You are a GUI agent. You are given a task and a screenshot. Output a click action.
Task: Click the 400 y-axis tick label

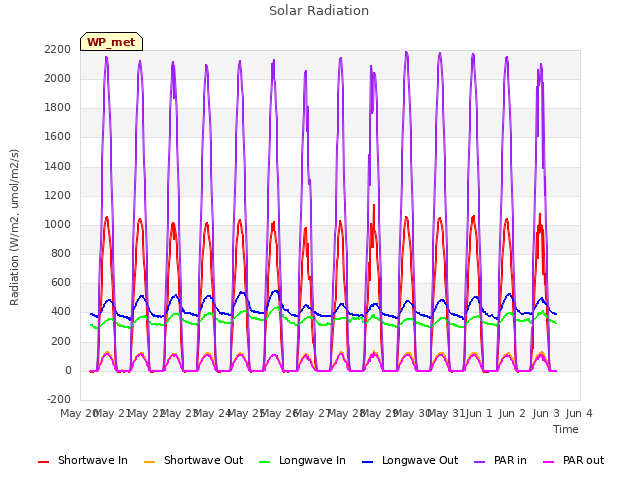[61, 312]
